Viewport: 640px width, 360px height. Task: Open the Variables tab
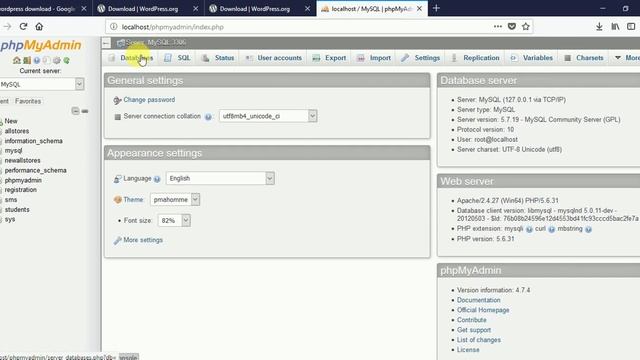pyautogui.click(x=532, y=58)
